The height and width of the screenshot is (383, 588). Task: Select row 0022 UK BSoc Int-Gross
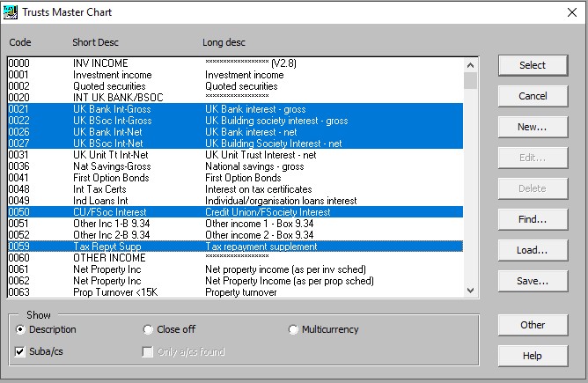click(236, 121)
